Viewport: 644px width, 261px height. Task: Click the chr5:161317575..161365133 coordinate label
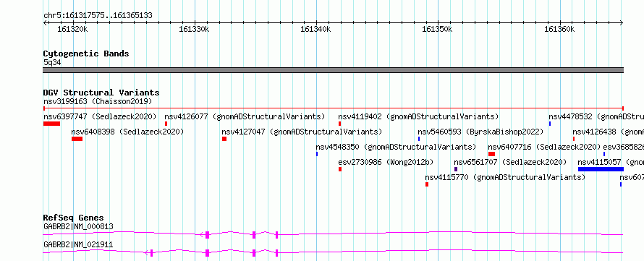click(x=98, y=16)
